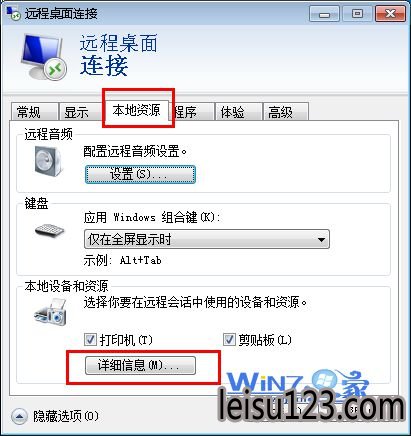
Task: Click the keyboard icon
Action: [x=49, y=231]
